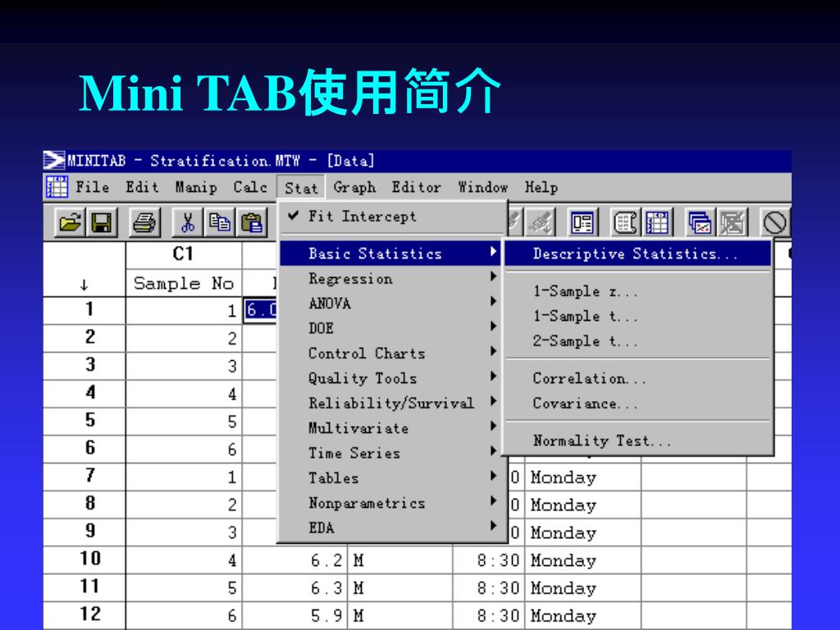840x630 pixels.
Task: Select row header 5
Action: pos(84,421)
